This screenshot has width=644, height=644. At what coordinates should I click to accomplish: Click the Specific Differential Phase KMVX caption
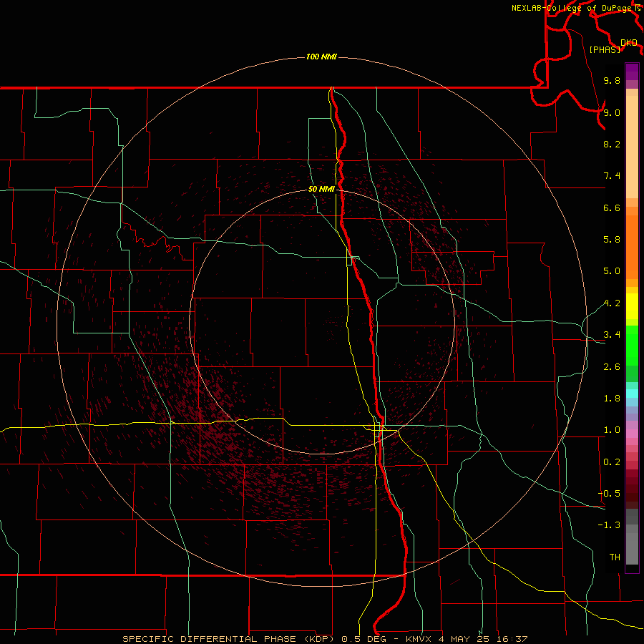click(x=325, y=639)
